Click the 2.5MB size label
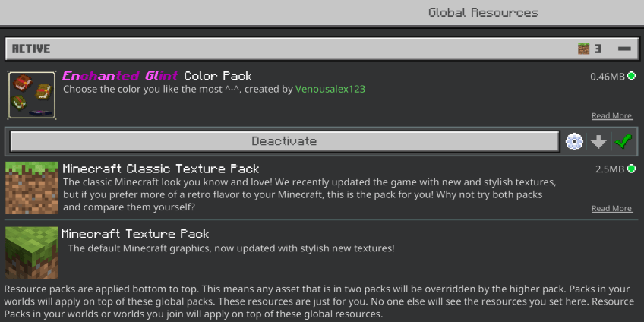644x322 pixels. click(x=610, y=169)
